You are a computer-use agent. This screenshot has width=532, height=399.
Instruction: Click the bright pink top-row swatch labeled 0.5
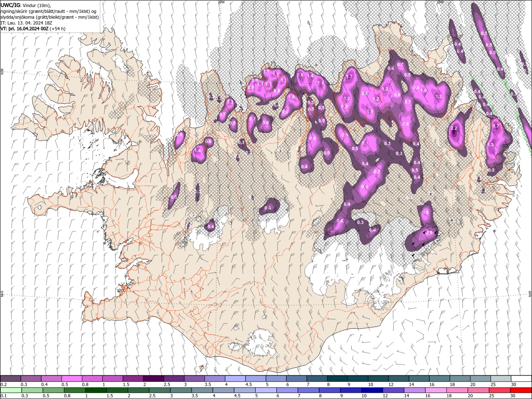coord(71,379)
